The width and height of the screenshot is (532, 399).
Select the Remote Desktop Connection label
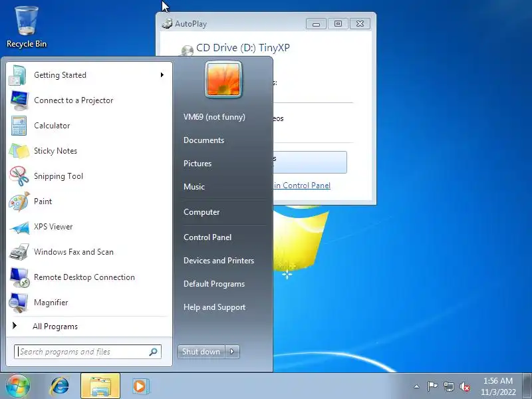click(84, 277)
